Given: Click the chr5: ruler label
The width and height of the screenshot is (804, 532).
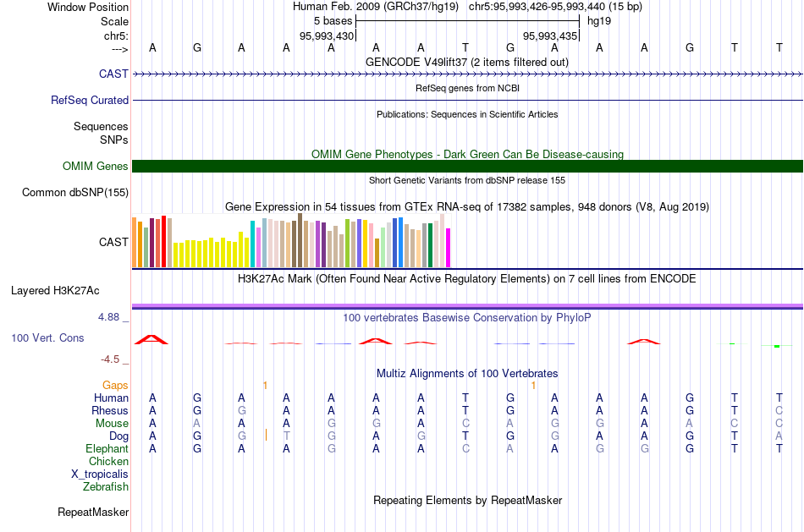Looking at the screenshot, I should pos(116,36).
